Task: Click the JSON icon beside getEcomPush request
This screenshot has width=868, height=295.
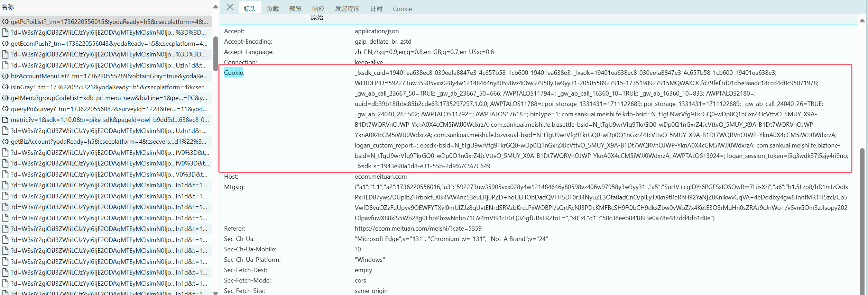Action: point(5,44)
